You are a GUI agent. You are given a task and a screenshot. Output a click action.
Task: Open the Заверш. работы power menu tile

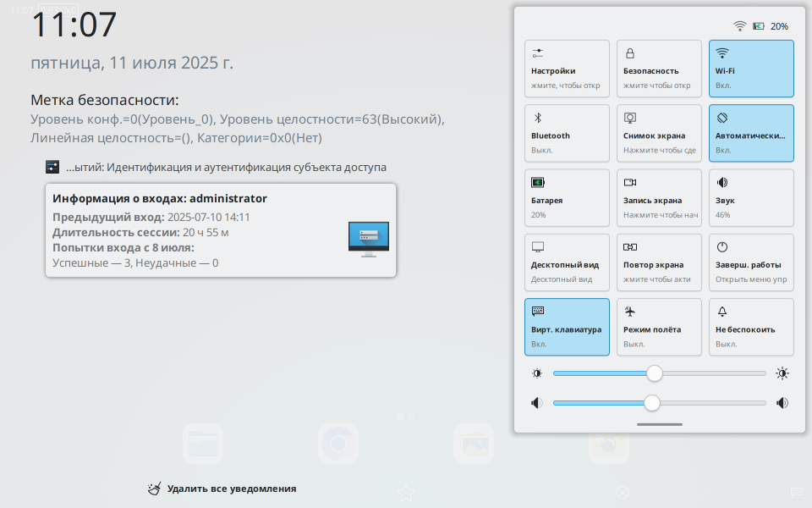[751, 262]
